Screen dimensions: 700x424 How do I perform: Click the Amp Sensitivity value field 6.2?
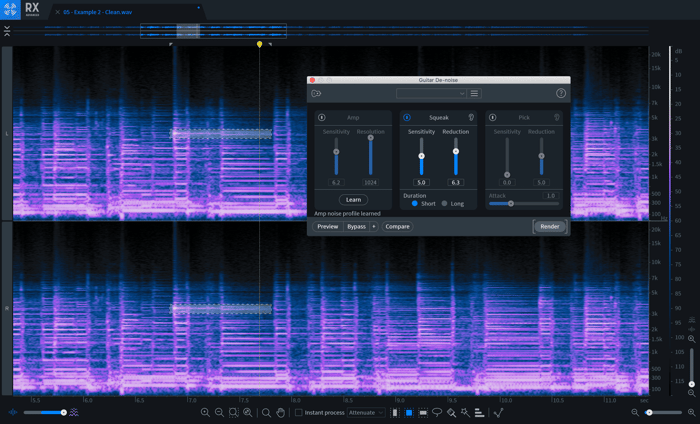click(x=336, y=183)
